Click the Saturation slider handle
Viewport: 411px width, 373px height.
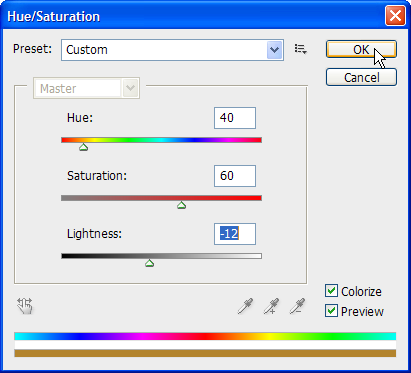tap(181, 205)
